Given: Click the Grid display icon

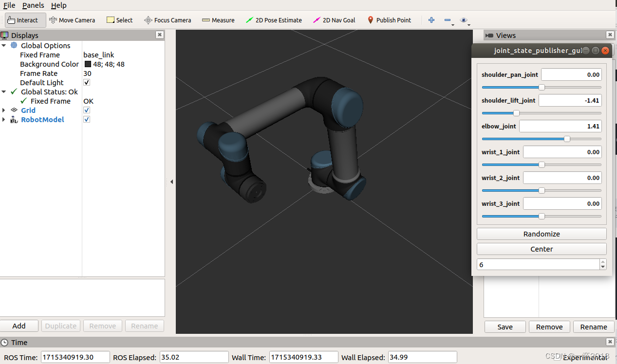Looking at the screenshot, I should (14, 110).
